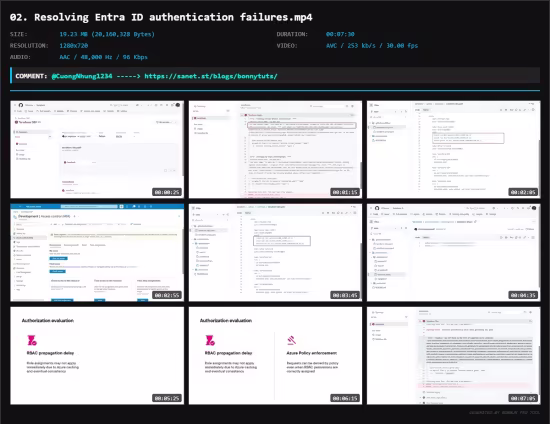The image size is (550, 424).
Task: Select the @CuongNhung1234 handle in the comment
Action: (82, 76)
